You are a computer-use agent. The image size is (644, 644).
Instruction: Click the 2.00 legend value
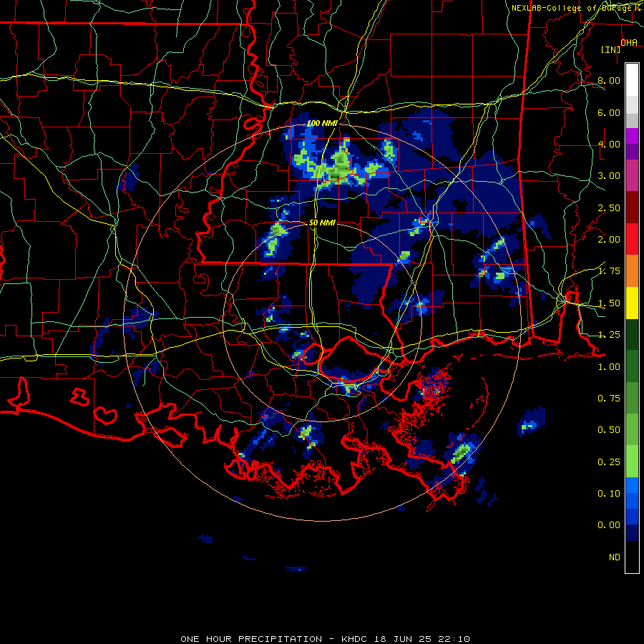(609, 240)
